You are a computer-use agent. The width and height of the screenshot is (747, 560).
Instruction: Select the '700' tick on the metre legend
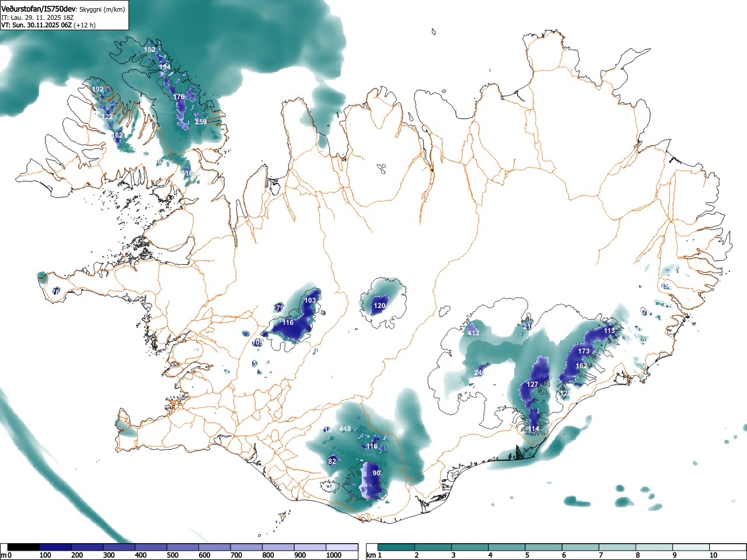pos(236,555)
